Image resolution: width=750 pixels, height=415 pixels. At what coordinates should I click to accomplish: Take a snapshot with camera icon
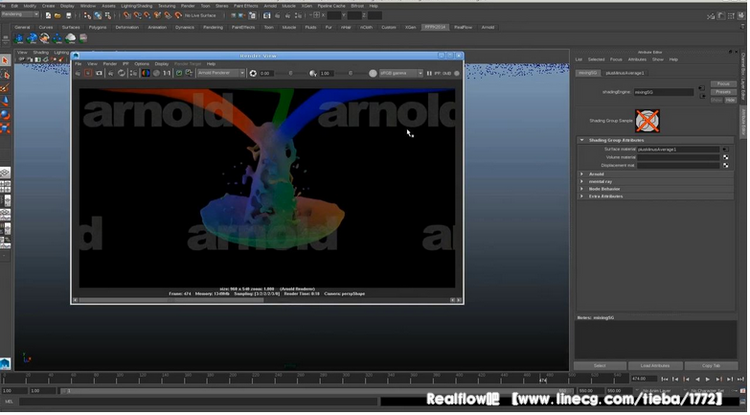tap(99, 73)
